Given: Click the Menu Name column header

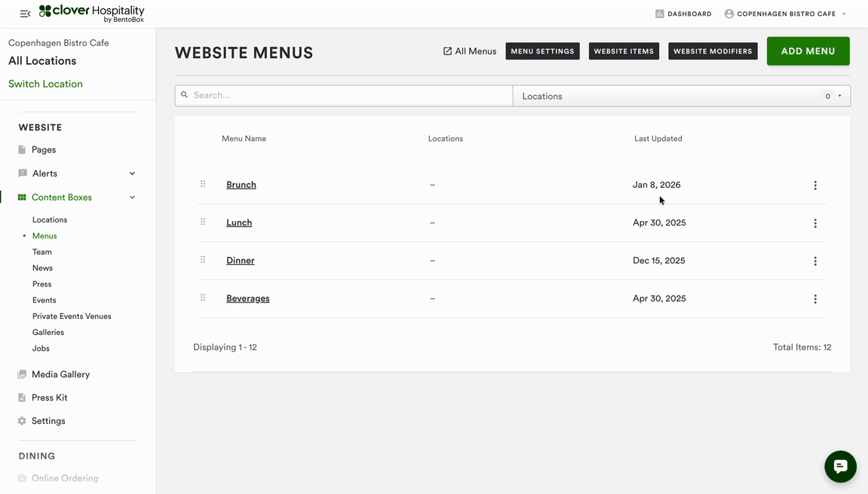Looking at the screenshot, I should coord(244,139).
